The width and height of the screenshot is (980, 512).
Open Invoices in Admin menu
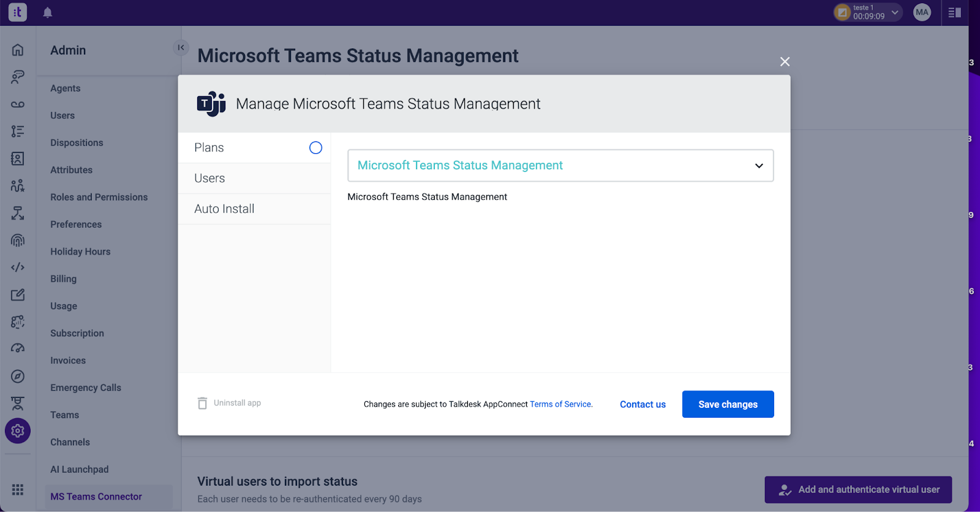click(x=68, y=361)
